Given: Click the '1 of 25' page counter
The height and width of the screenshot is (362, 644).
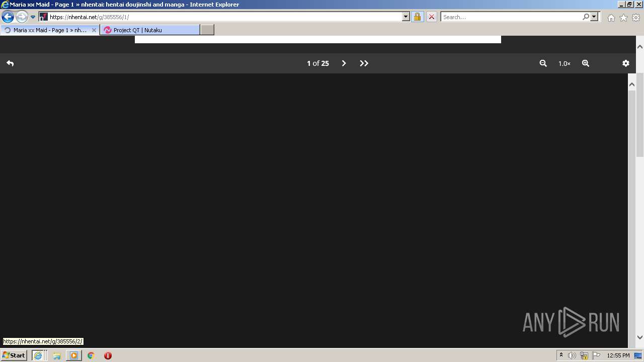Looking at the screenshot, I should tap(318, 63).
